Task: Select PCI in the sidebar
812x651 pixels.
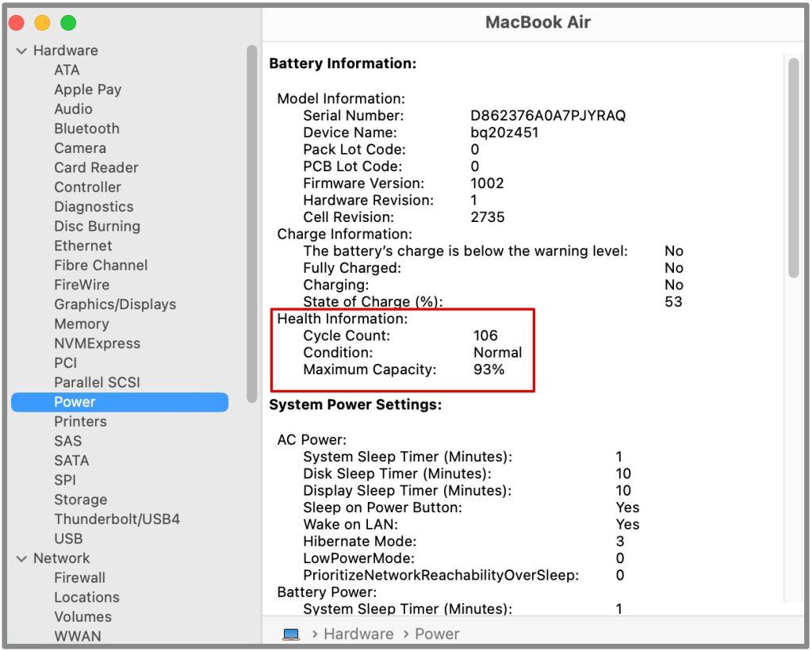Action: coord(65,363)
